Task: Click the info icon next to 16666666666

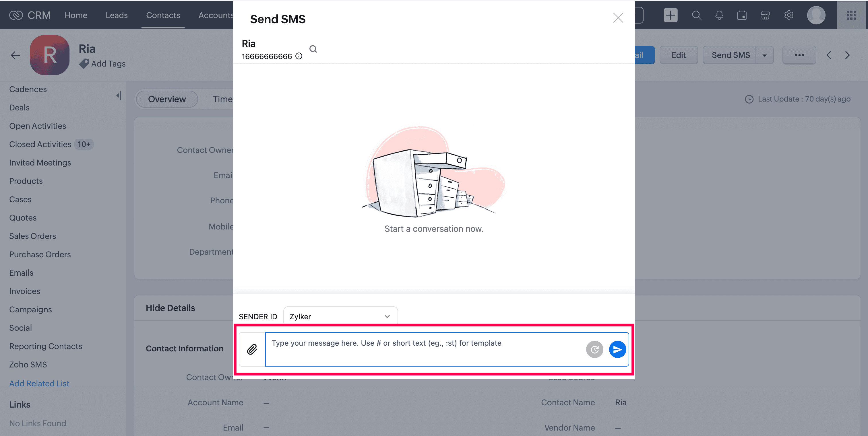Action: (299, 56)
